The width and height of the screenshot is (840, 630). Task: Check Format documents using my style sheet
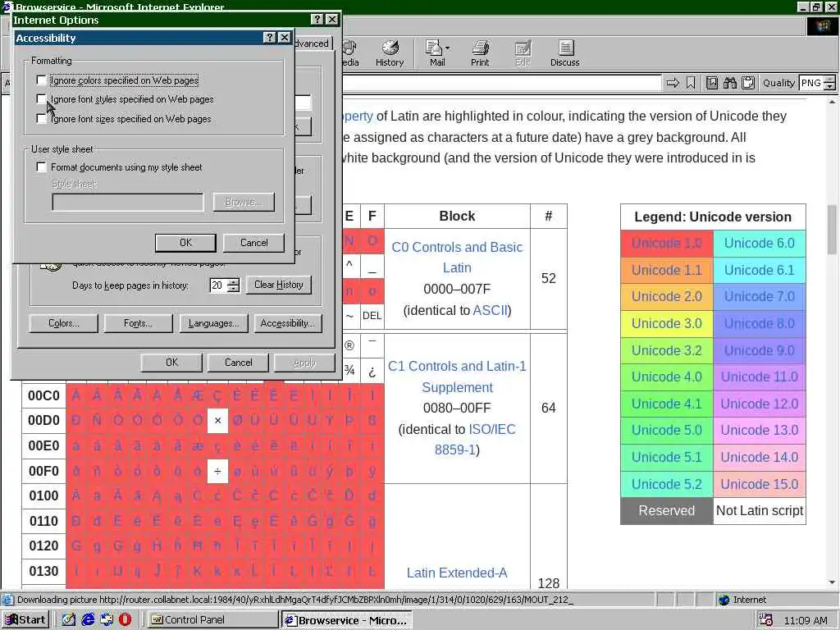click(41, 167)
